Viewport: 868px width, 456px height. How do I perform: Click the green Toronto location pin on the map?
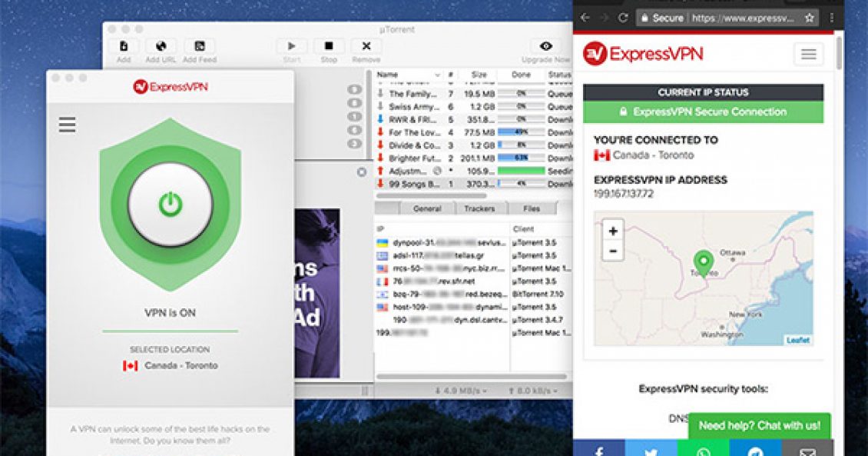point(704,263)
